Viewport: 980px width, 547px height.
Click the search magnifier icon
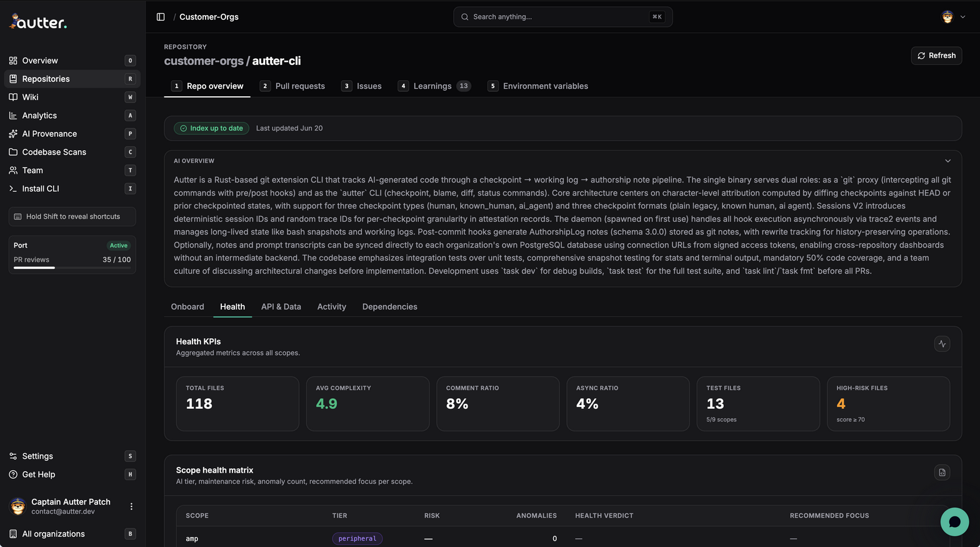click(464, 17)
